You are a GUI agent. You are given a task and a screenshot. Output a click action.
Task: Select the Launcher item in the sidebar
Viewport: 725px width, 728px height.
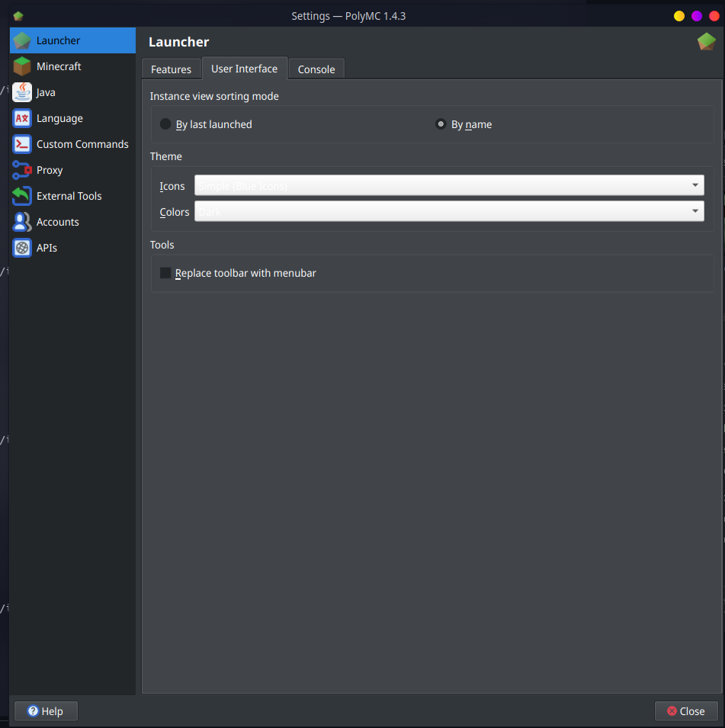click(59, 40)
